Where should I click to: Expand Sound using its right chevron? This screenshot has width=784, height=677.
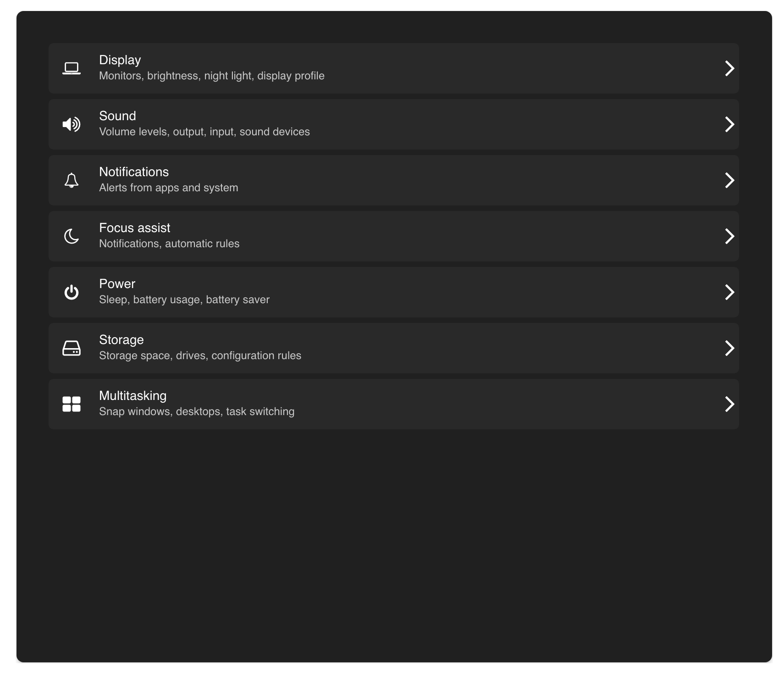click(x=729, y=124)
